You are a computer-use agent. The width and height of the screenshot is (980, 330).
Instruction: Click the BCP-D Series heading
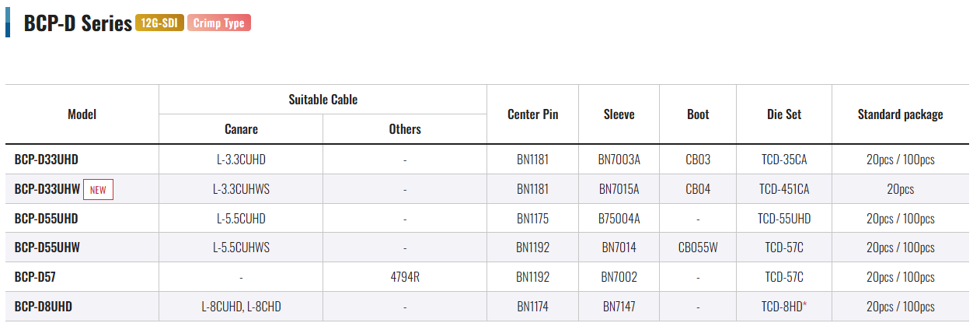[x=78, y=23]
